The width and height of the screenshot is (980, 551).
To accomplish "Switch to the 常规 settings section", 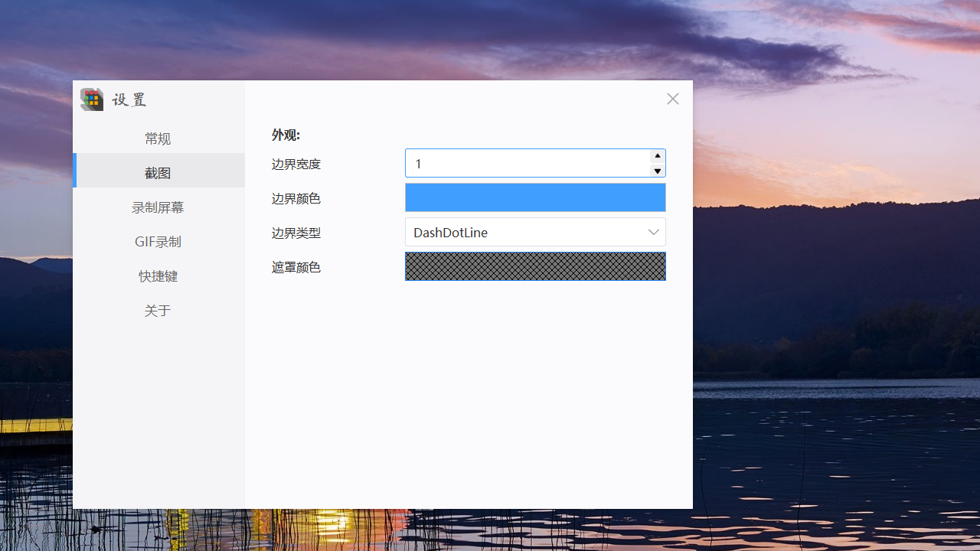I will click(158, 138).
